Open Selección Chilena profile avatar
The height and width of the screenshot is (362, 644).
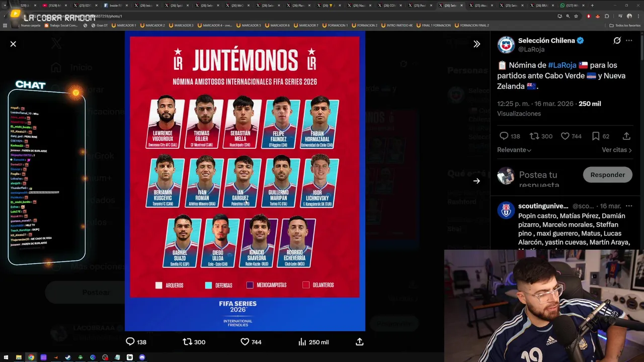click(506, 44)
